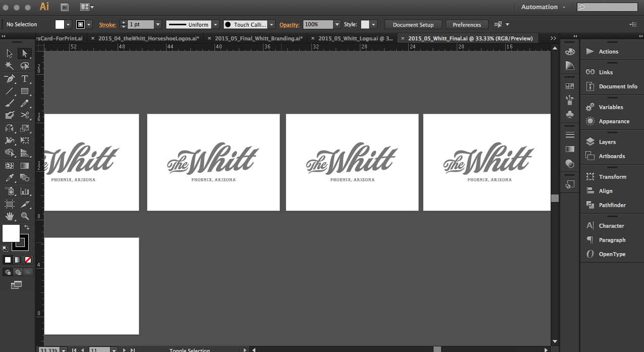Open Adobe Bridge with Br icon

(x=65, y=7)
